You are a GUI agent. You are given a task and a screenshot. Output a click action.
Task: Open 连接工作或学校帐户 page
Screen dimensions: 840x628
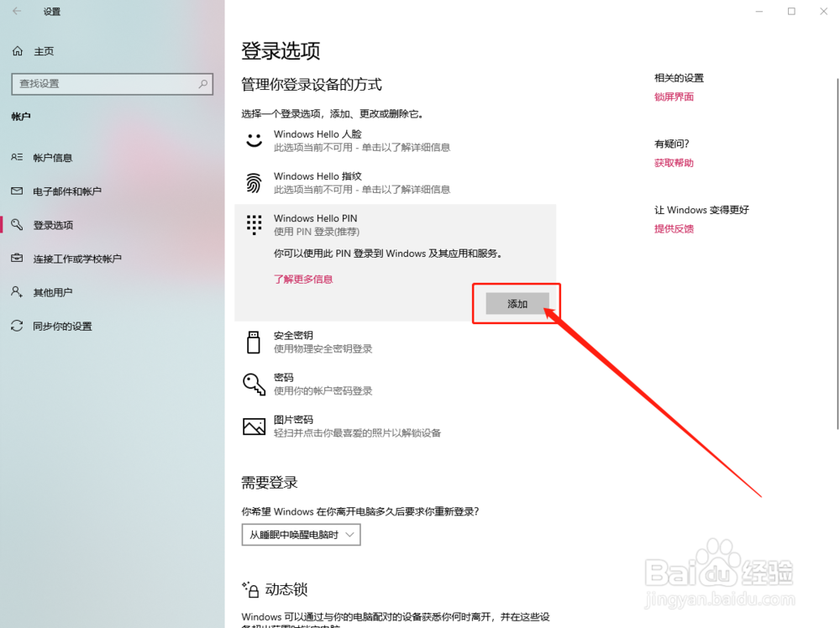coord(77,259)
